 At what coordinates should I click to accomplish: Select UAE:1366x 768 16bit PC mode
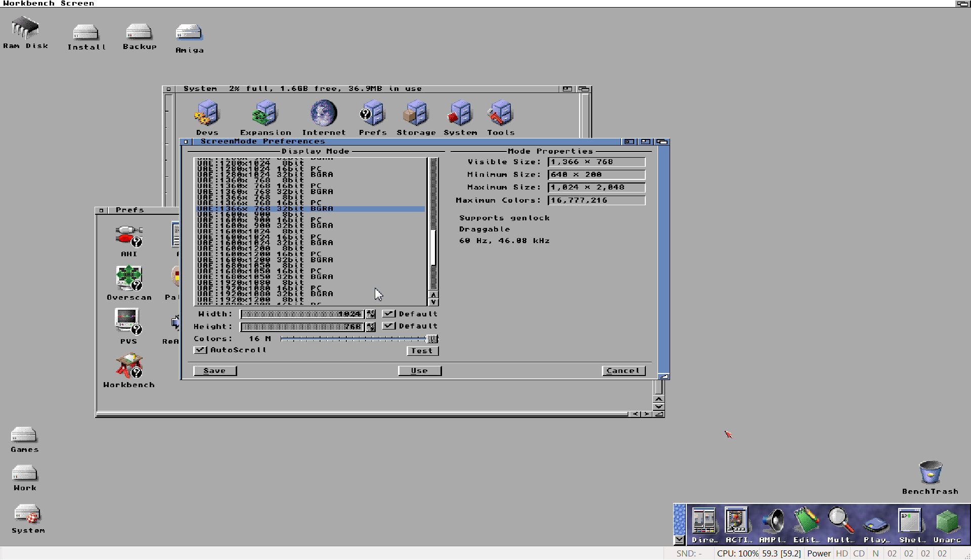pos(311,203)
